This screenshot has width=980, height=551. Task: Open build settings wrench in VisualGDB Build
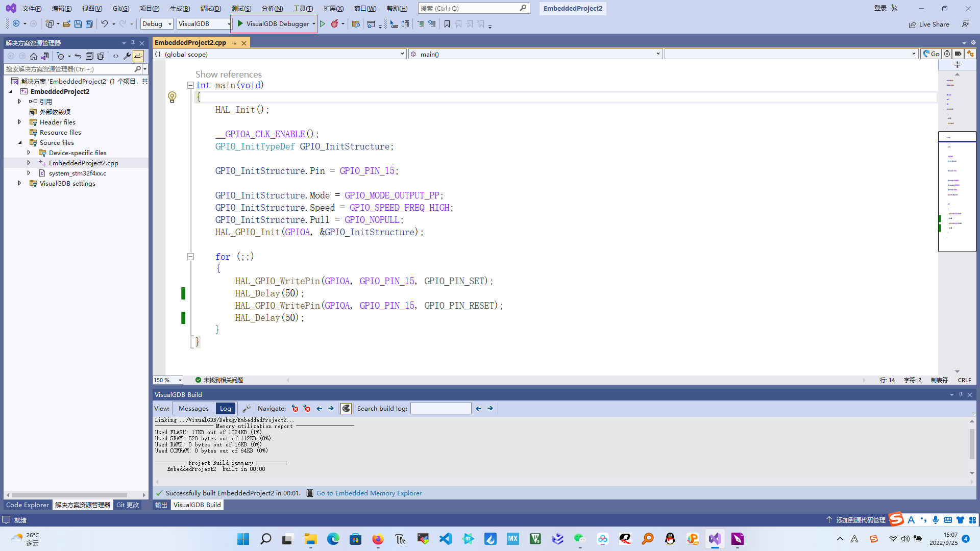point(247,408)
